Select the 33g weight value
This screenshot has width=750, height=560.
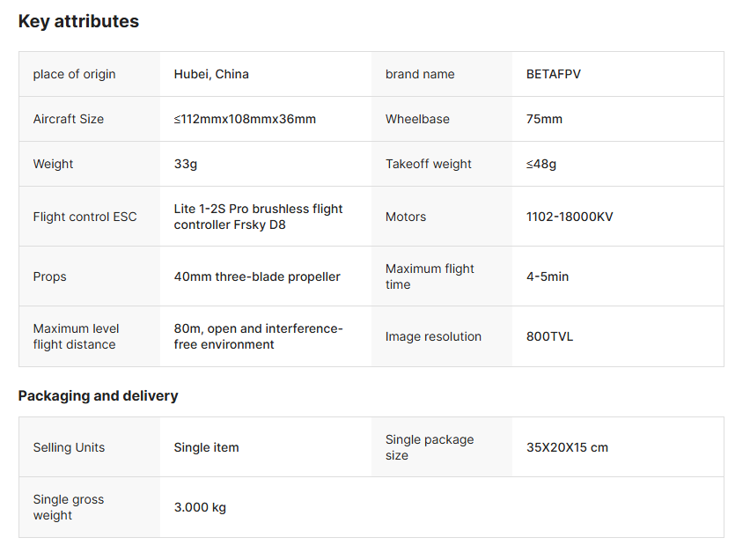click(x=186, y=165)
